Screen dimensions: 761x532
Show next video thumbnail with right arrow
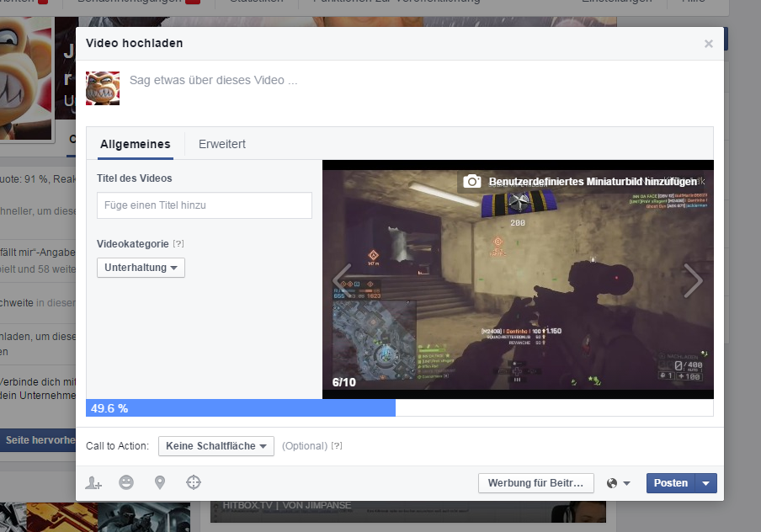(693, 280)
